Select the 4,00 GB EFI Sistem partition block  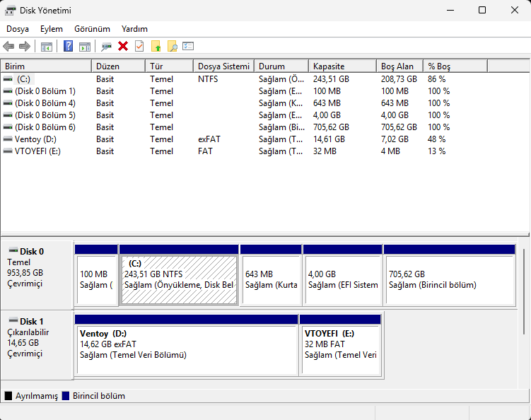(343, 275)
